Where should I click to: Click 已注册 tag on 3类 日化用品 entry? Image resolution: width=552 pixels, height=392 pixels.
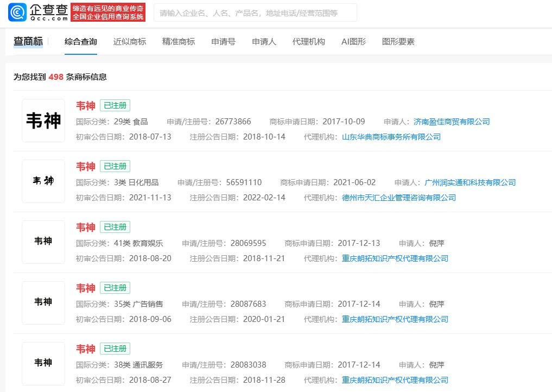[115, 166]
